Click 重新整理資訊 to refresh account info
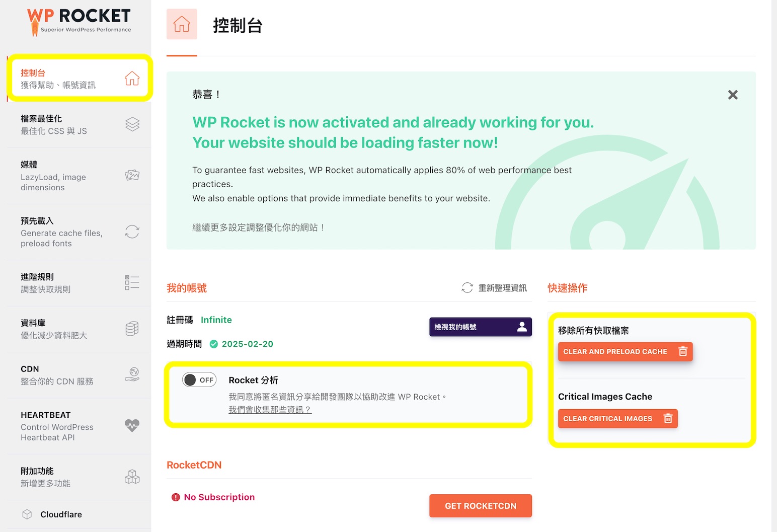The width and height of the screenshot is (777, 532). [x=494, y=288]
